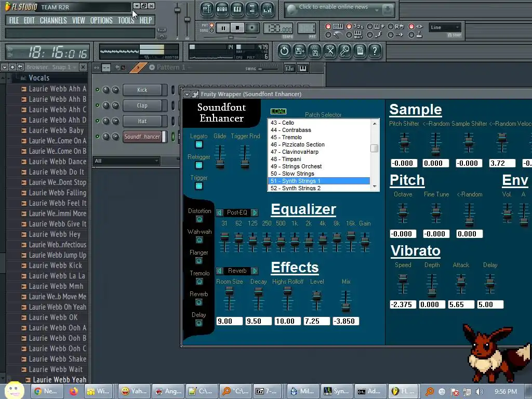532x399 pixels.
Task: Click the Post-EQ next arrow
Action: coord(255,212)
